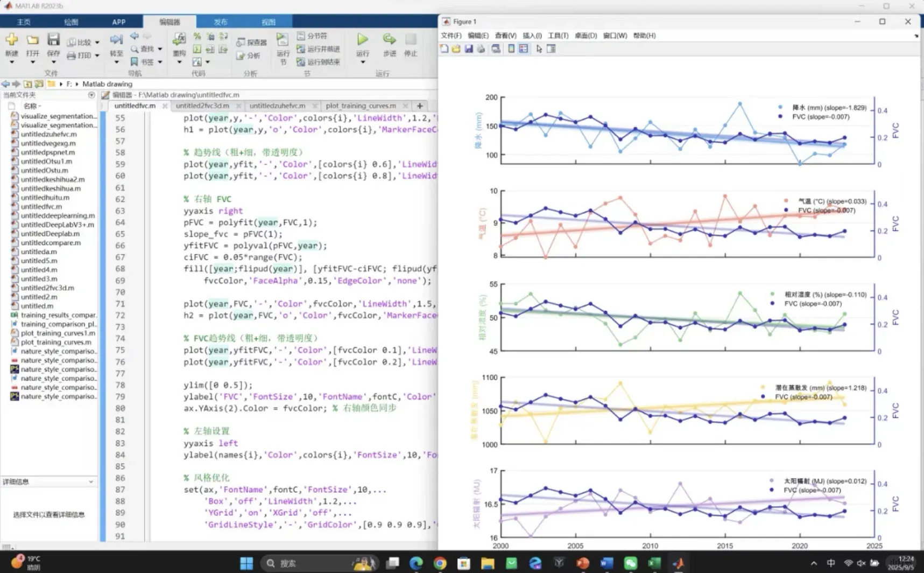The height and width of the screenshot is (573, 924).
Task: Expand the 保存 (Save) dropdown arrow
Action: 53,62
